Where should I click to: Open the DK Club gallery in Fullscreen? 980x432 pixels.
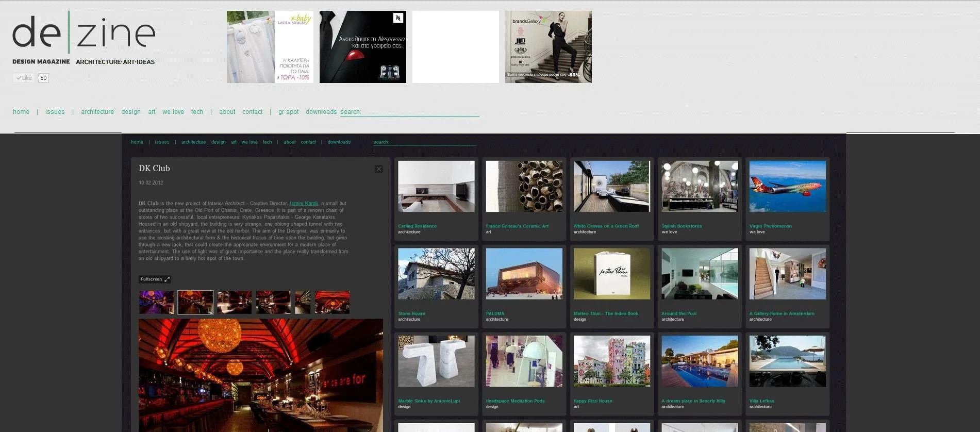pos(155,279)
